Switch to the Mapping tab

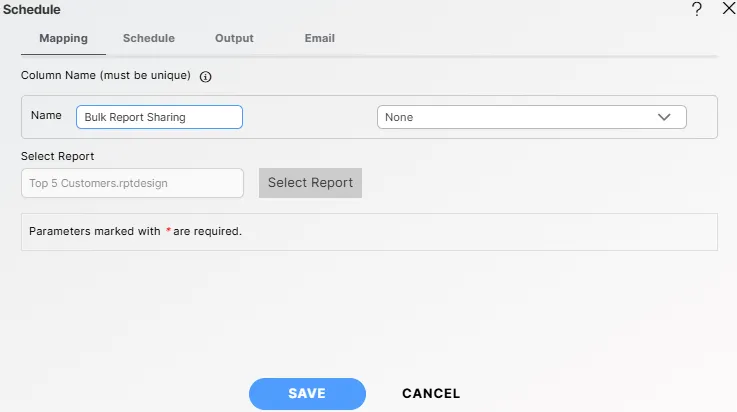pyautogui.click(x=63, y=39)
